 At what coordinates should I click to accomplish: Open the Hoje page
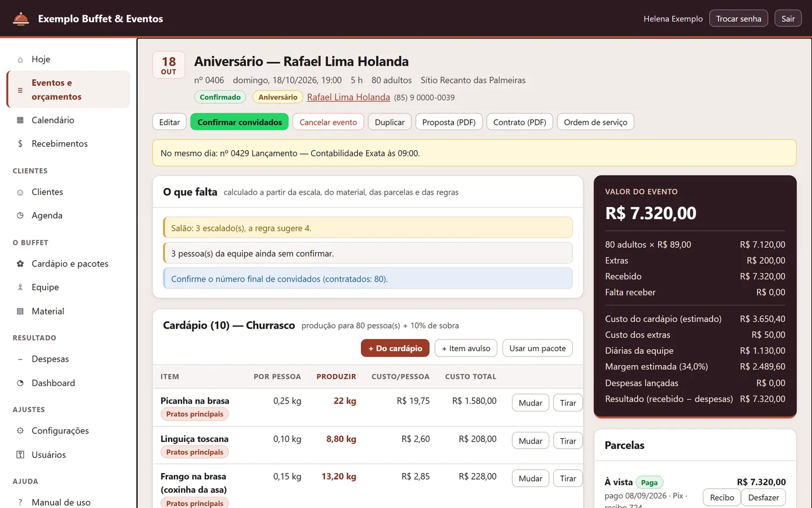pyautogui.click(x=68, y=59)
